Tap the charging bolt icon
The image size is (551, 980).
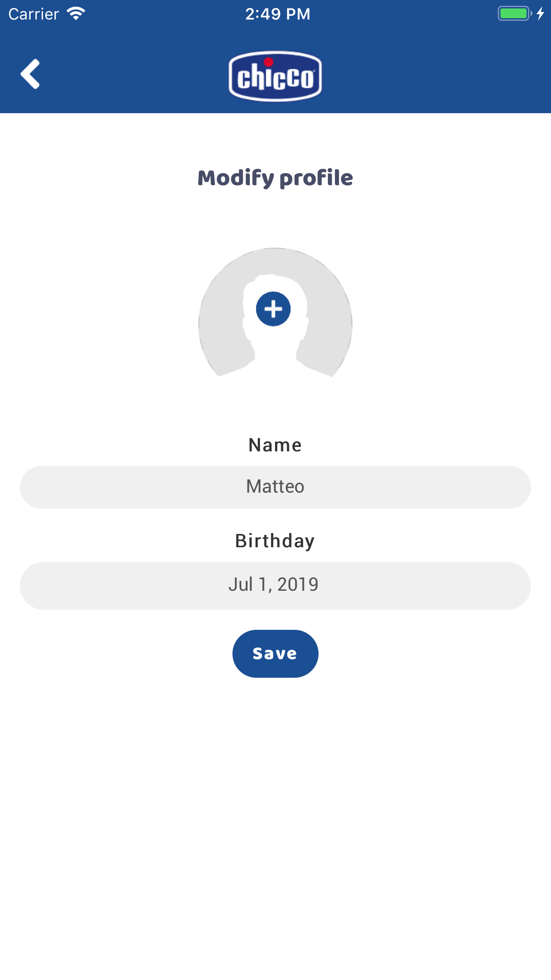click(540, 14)
